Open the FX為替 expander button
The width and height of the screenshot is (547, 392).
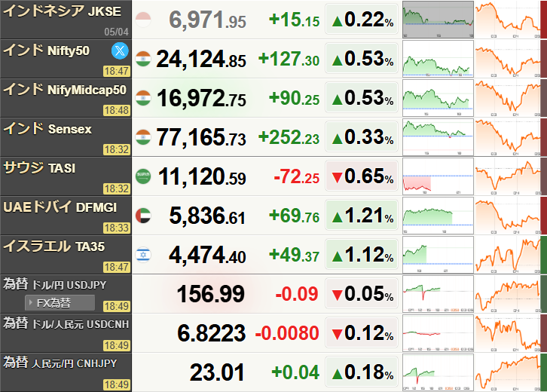(60, 302)
